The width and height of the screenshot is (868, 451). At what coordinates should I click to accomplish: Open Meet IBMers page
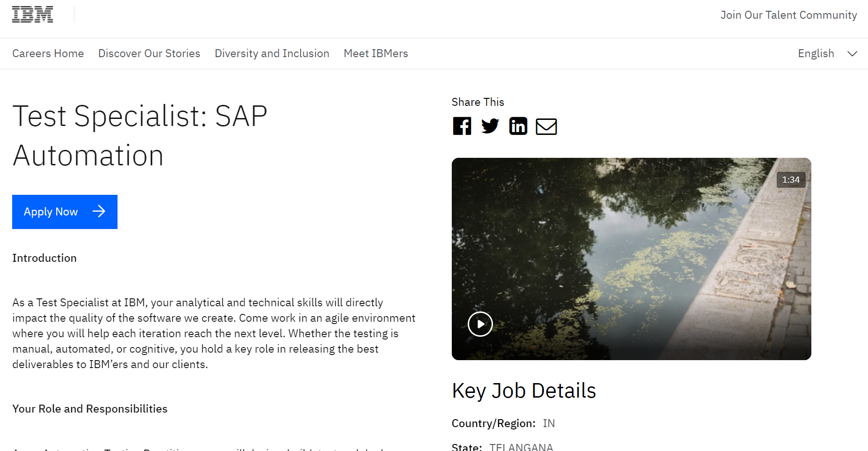pyautogui.click(x=376, y=53)
